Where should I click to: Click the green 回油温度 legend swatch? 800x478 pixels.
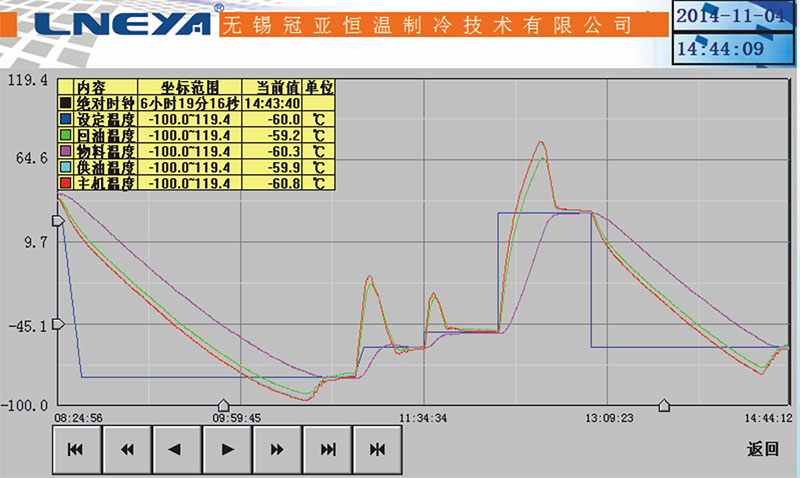tap(66, 134)
